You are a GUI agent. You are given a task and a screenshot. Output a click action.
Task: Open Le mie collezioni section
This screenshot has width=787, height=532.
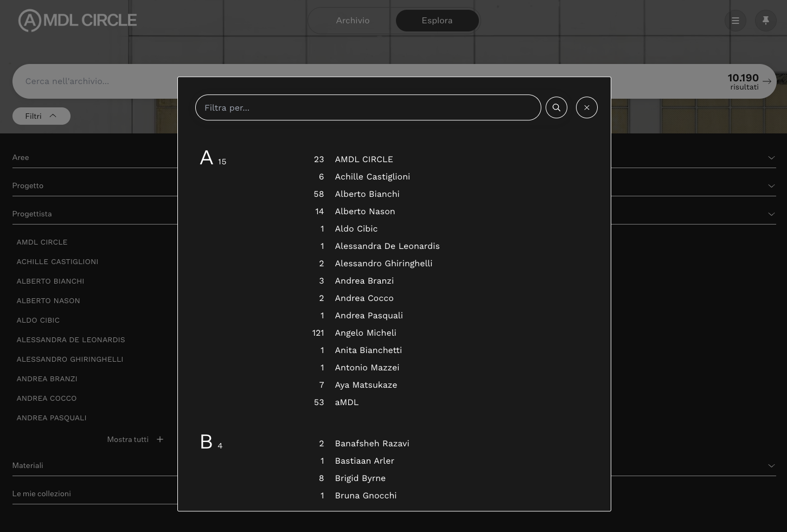tap(42, 493)
